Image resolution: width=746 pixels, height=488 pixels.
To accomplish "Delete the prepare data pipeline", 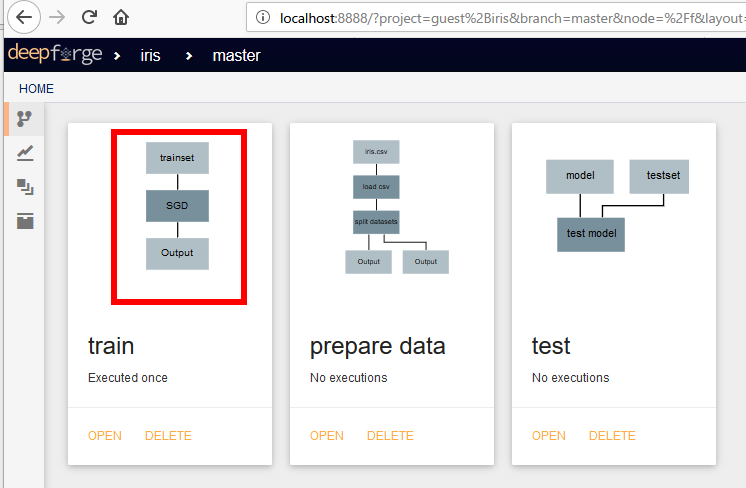I will point(390,436).
